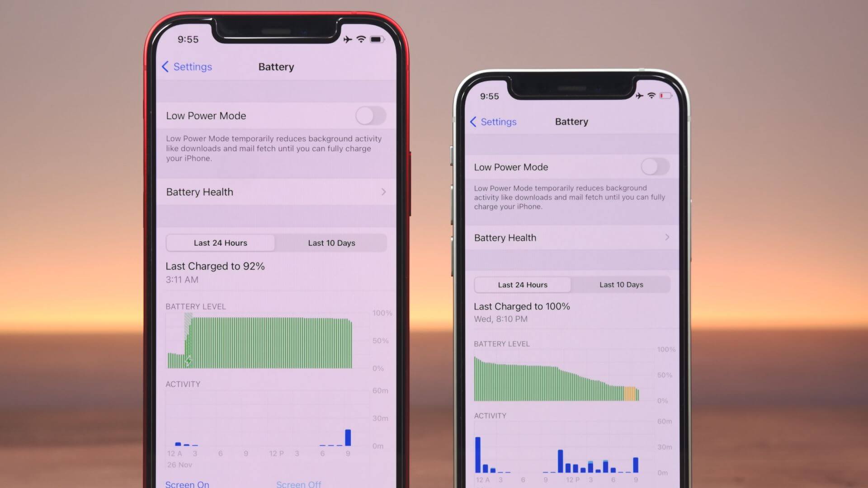This screenshot has width=868, height=488.
Task: Tap the back arrow icon (left phone)
Action: 166,66
